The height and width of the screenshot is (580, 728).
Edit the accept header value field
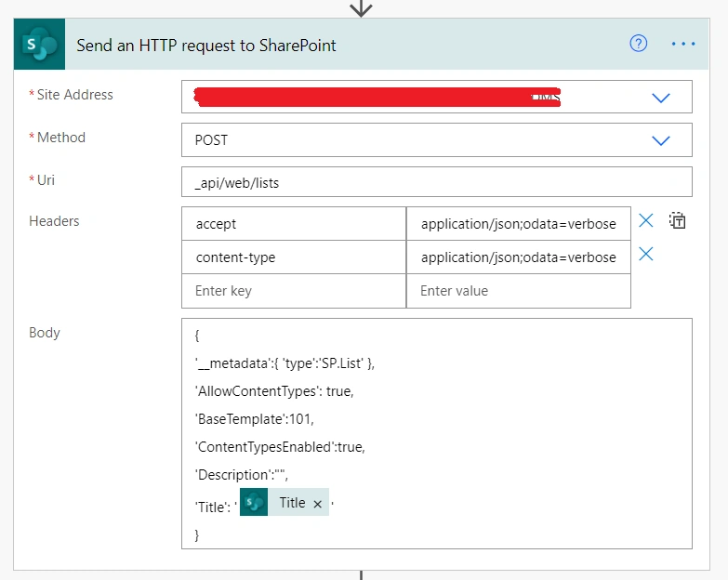coord(518,224)
